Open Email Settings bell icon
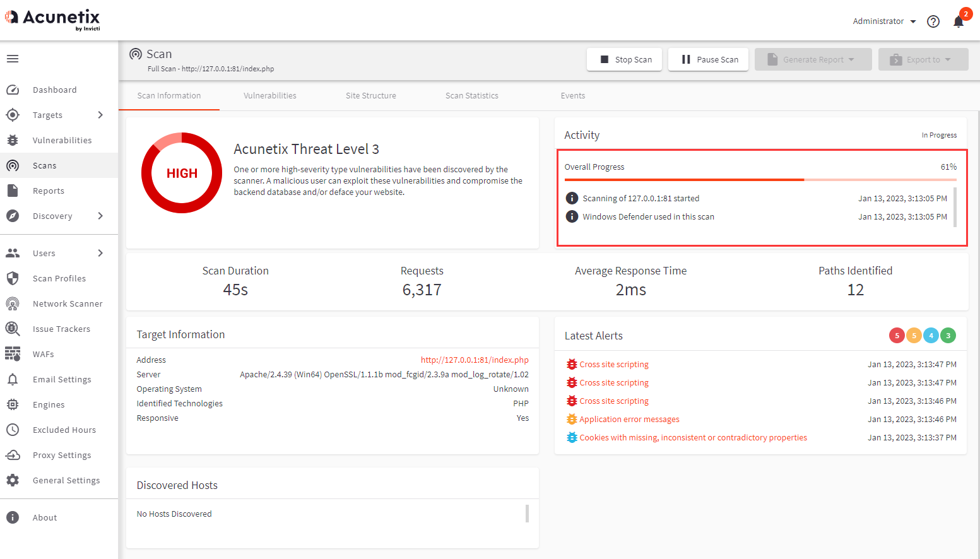Viewport: 980px width, 559px height. (x=13, y=379)
